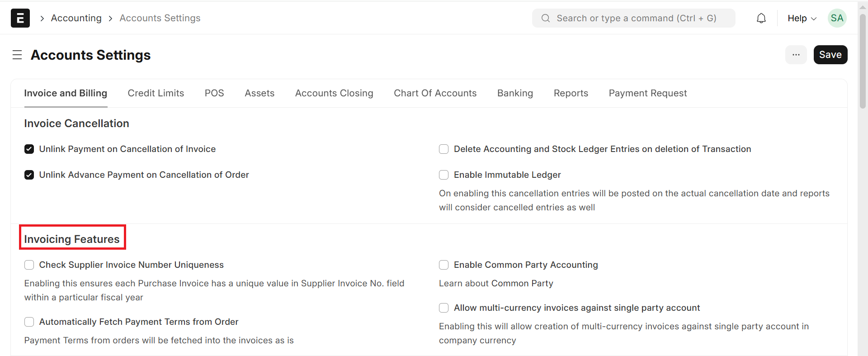The height and width of the screenshot is (356, 868).
Task: Switch to the Credit Limits tab
Action: point(156,93)
